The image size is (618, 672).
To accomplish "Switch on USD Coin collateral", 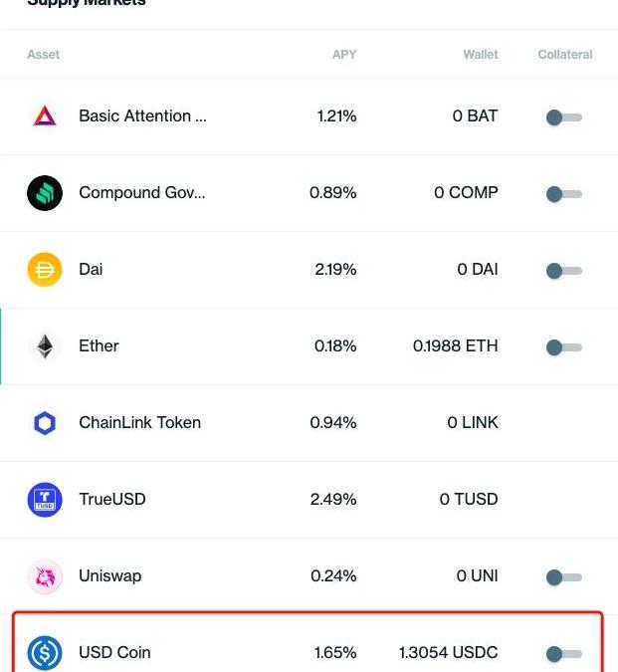I will (563, 654).
